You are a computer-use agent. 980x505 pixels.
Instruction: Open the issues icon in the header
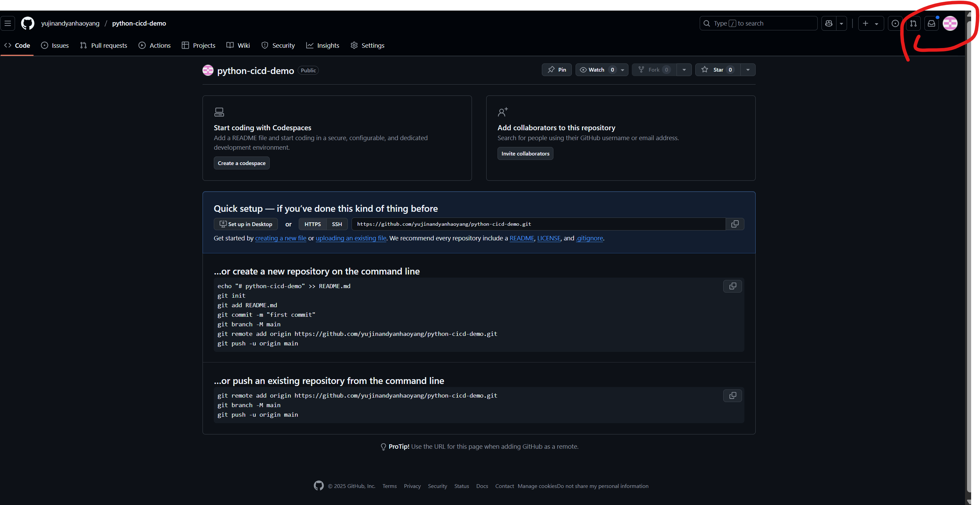click(895, 23)
